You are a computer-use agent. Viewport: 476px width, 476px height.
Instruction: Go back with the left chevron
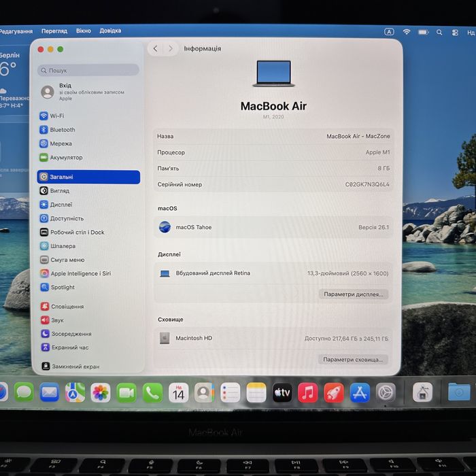(156, 48)
